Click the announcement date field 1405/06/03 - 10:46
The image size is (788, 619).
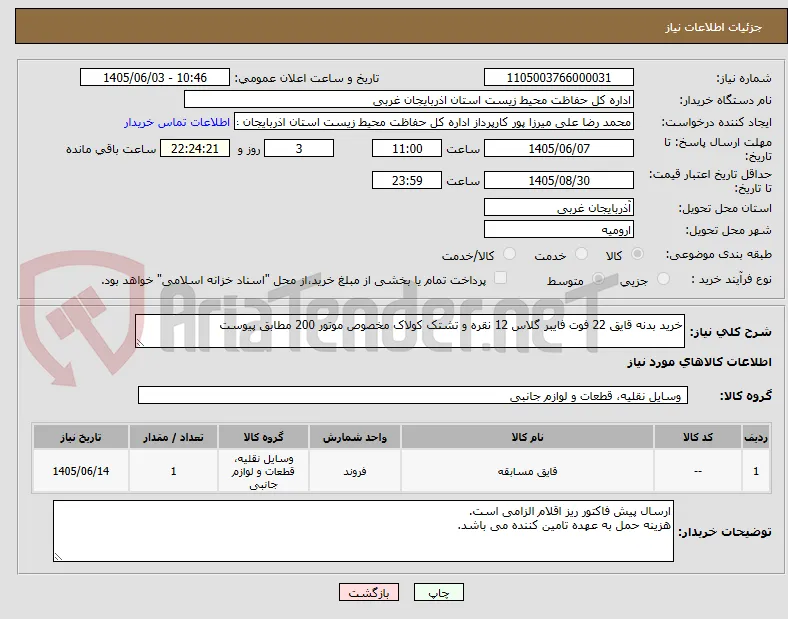click(155, 78)
